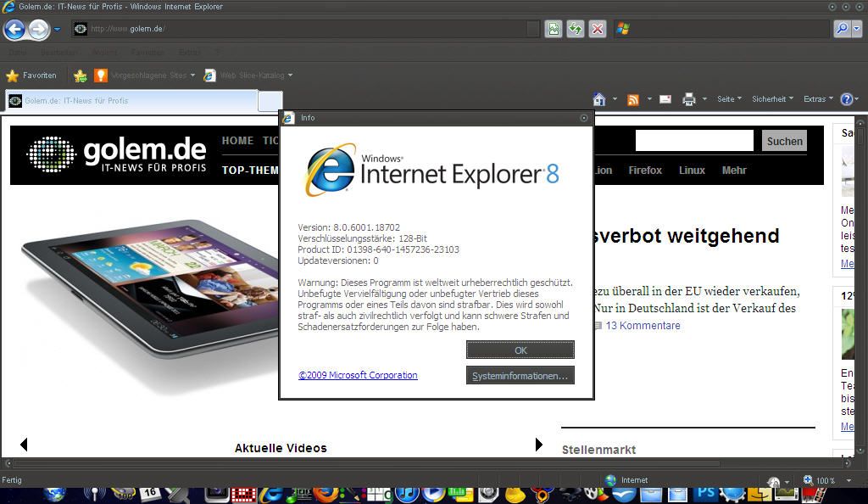The width and height of the screenshot is (868, 504).
Task: Add to favorites bar star icon
Action: tap(81, 76)
